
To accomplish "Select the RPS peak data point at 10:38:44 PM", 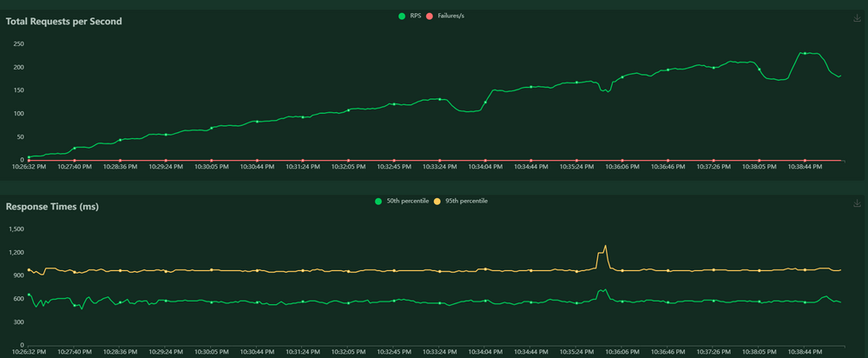I will 805,53.
